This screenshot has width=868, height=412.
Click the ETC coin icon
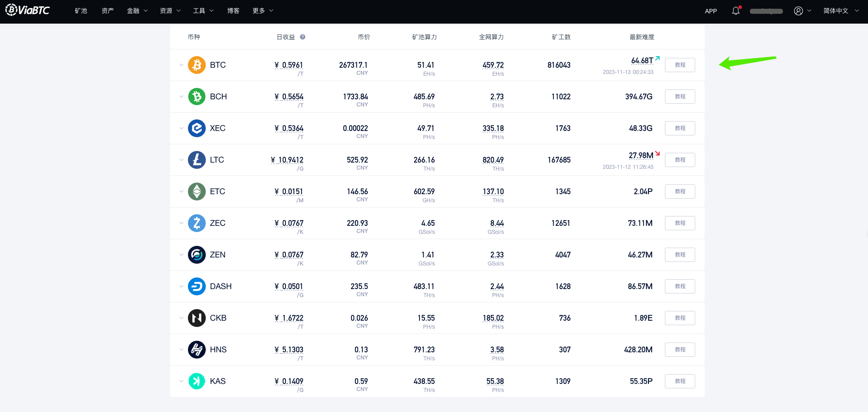point(196,192)
